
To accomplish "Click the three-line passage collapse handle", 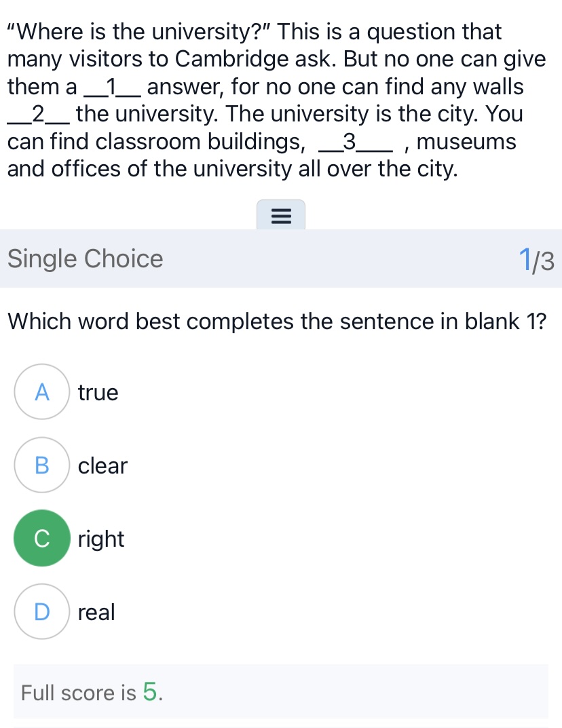I will coord(281,216).
